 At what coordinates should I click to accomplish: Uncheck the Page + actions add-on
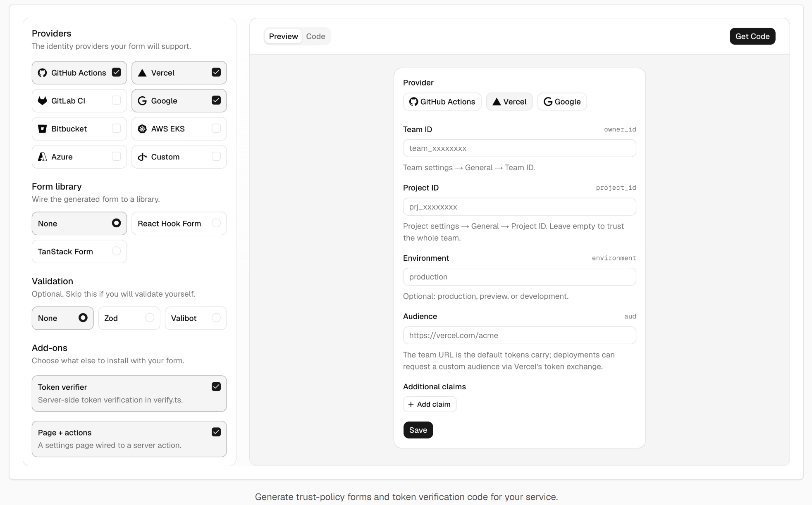pyautogui.click(x=216, y=432)
